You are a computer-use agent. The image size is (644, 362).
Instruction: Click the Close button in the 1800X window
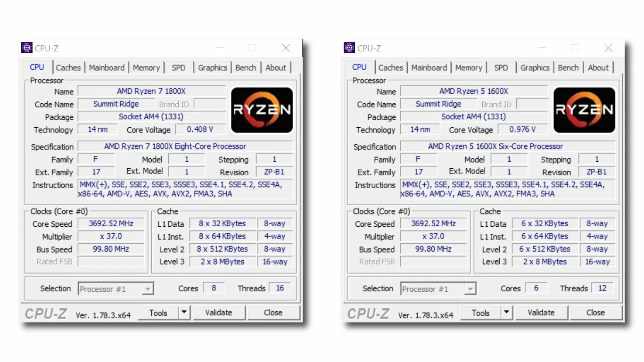273,313
